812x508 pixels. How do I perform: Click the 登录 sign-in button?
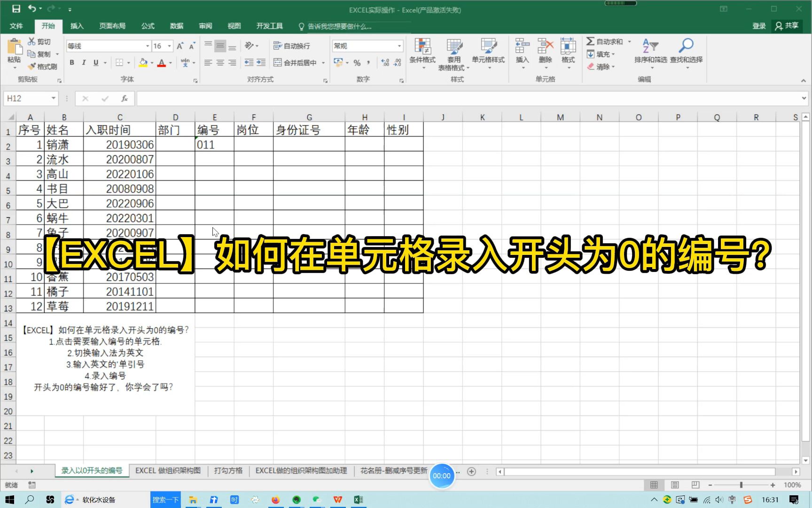pyautogui.click(x=758, y=26)
